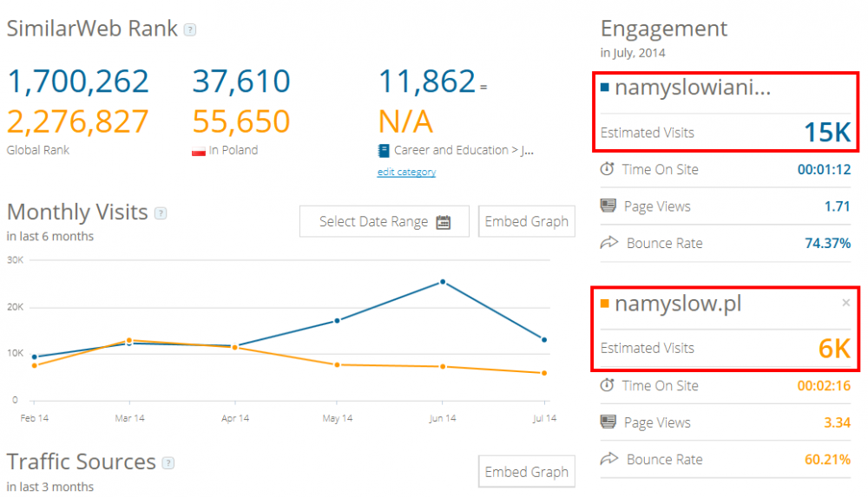Click orange color square beside namyslow.pl

coord(605,303)
